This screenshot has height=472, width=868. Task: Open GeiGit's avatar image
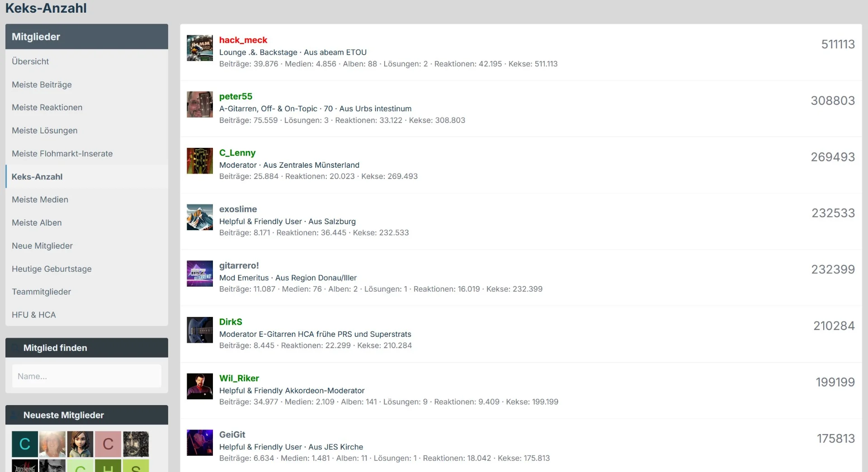(200, 443)
